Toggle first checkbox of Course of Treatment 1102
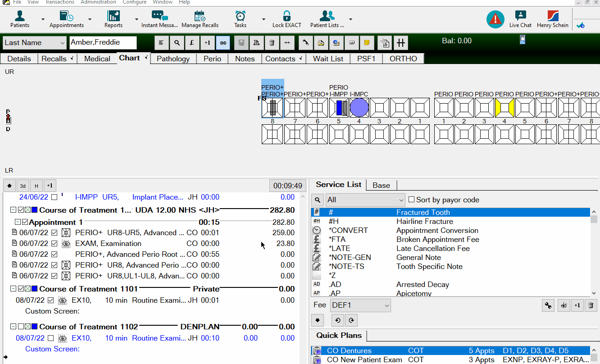Image resolution: width=600 pixels, height=364 pixels. [x=21, y=327]
